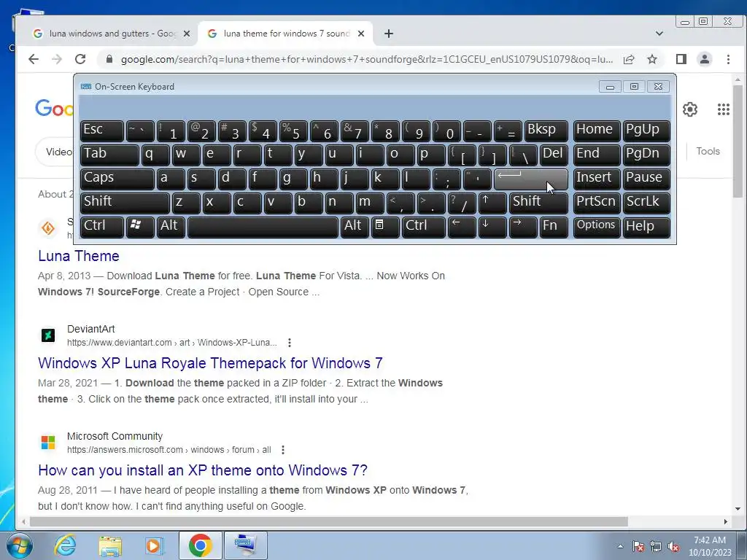747x560 pixels.
Task: Open the Windows Start menu
Action: tap(19, 545)
